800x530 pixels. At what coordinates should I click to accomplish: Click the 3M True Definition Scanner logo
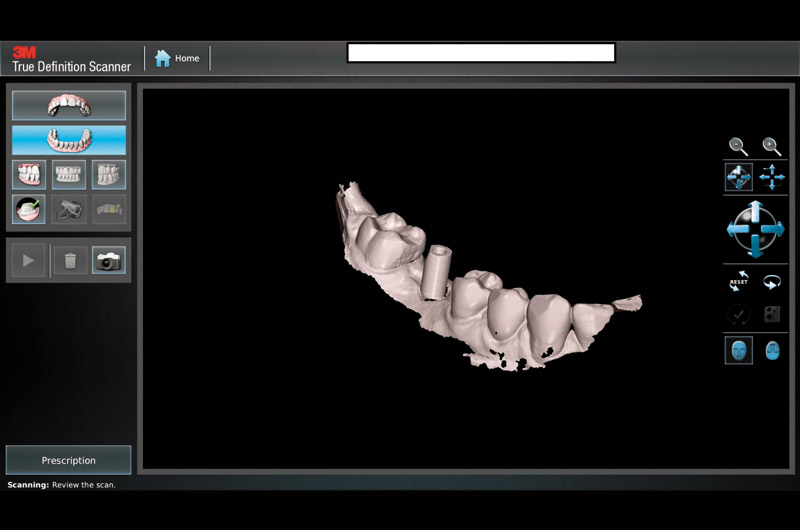click(71, 59)
